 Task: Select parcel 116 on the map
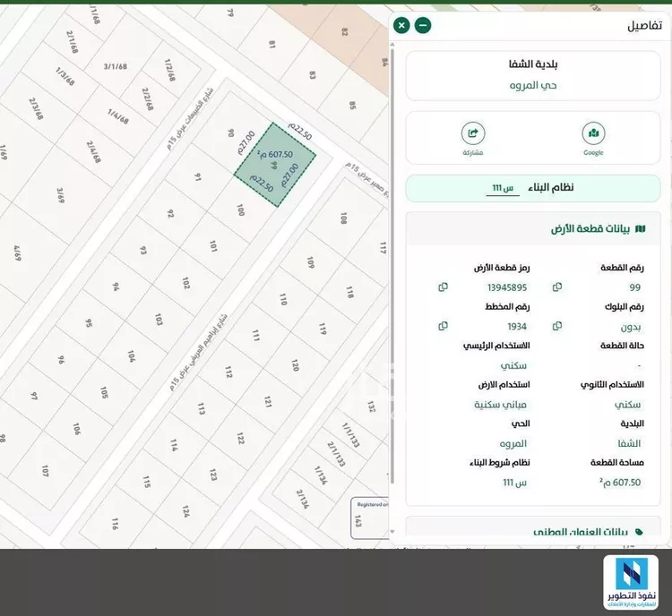(115, 524)
